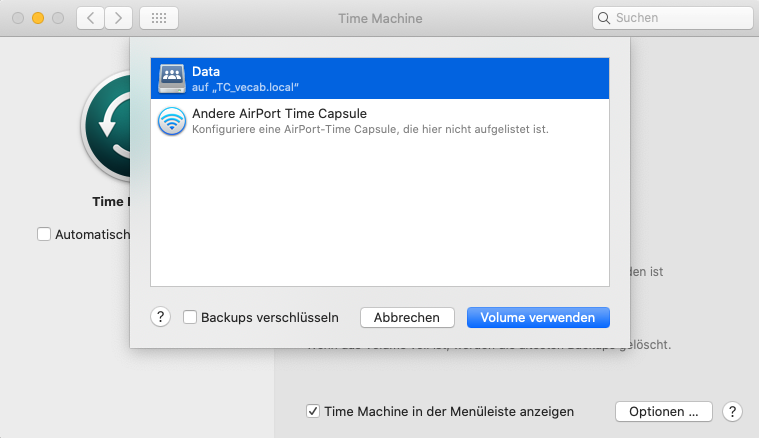Image resolution: width=759 pixels, height=438 pixels.
Task: Select Andere AirPort Time Capsule entry
Action: [380, 120]
